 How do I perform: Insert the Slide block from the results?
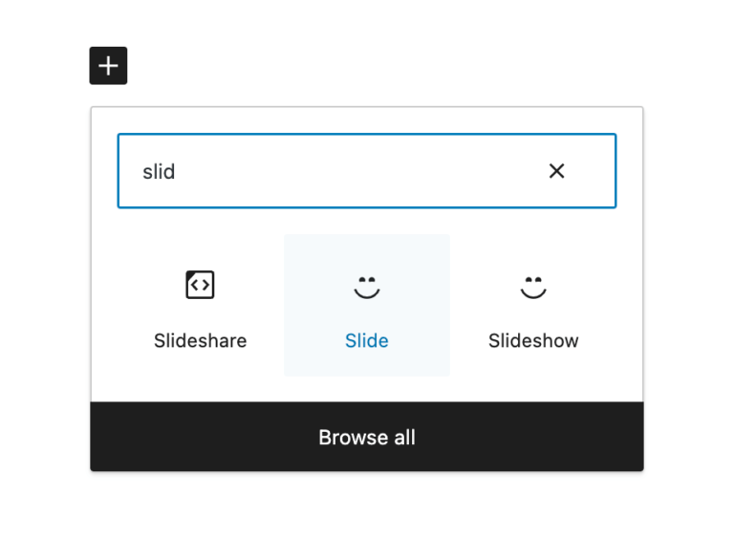(367, 305)
